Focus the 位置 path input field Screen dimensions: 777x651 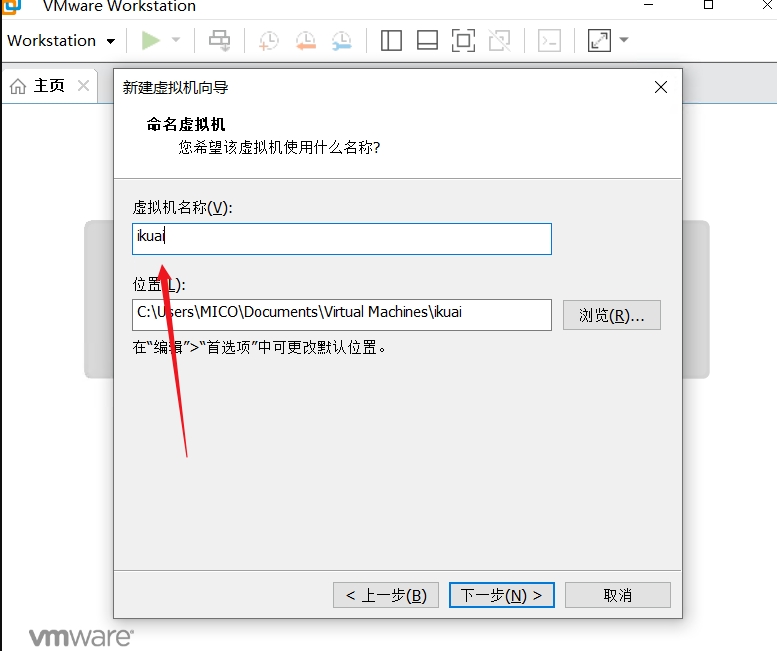click(x=342, y=315)
